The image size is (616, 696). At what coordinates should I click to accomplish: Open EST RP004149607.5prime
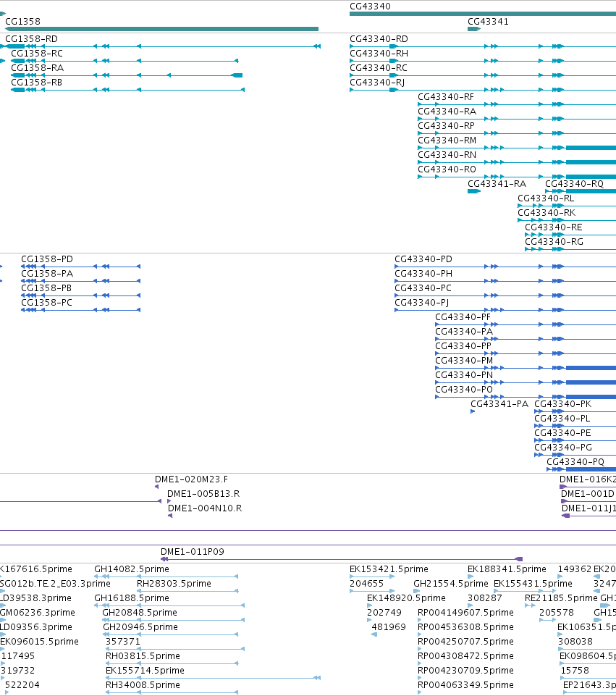pyautogui.click(x=420, y=620)
